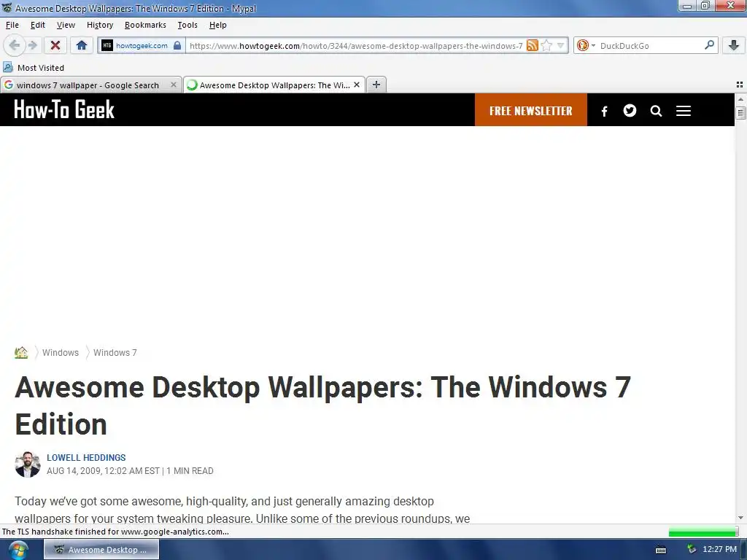Open the Home page button

[x=82, y=45]
